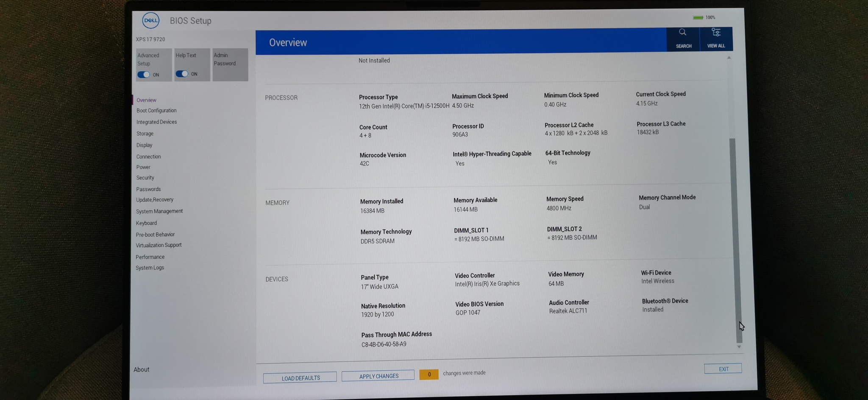Viewport: 868px width, 400px height.
Task: Open the Performance section
Action: pyautogui.click(x=150, y=257)
